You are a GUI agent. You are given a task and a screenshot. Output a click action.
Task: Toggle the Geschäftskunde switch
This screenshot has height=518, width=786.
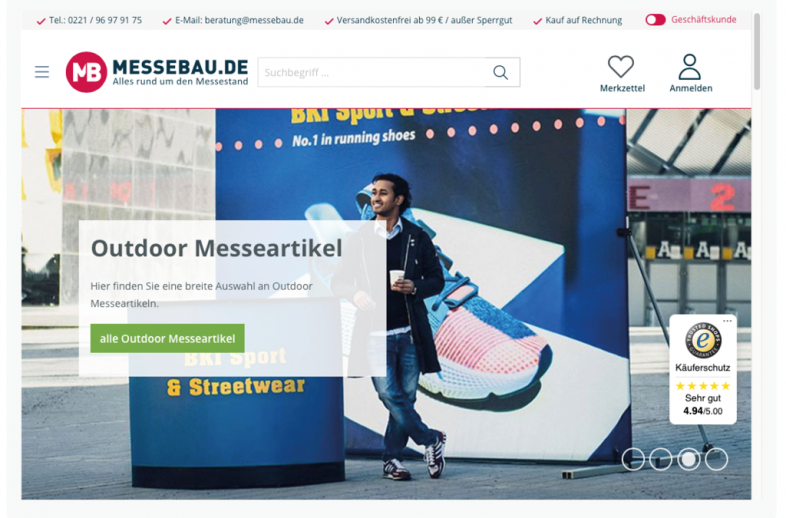pyautogui.click(x=655, y=20)
